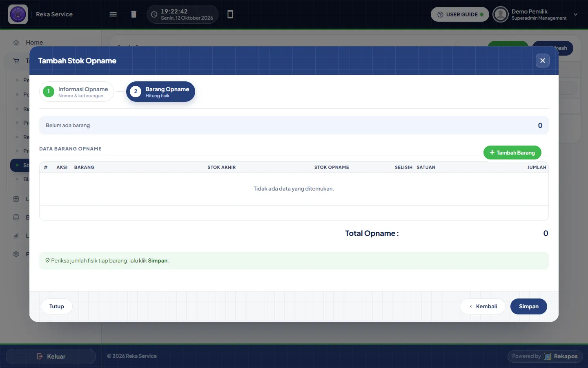
Task: Expand the user profile dropdown chevron
Action: [x=575, y=14]
